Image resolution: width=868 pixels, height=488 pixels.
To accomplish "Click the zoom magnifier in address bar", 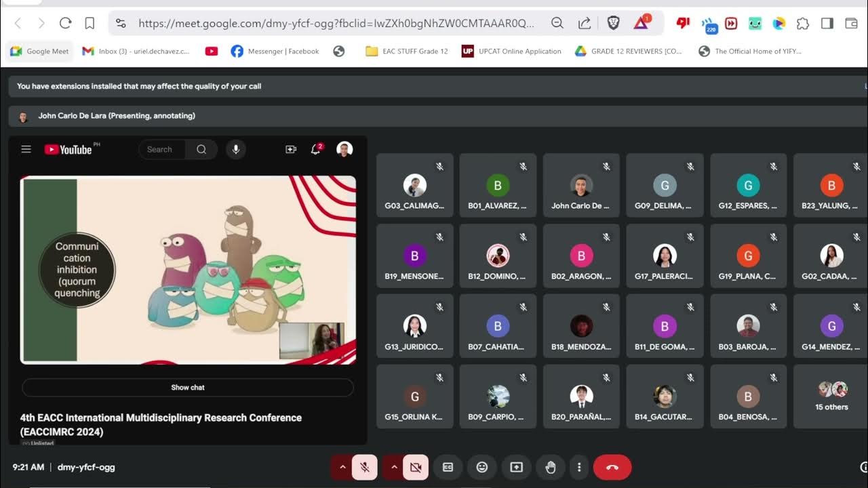I will [x=557, y=23].
